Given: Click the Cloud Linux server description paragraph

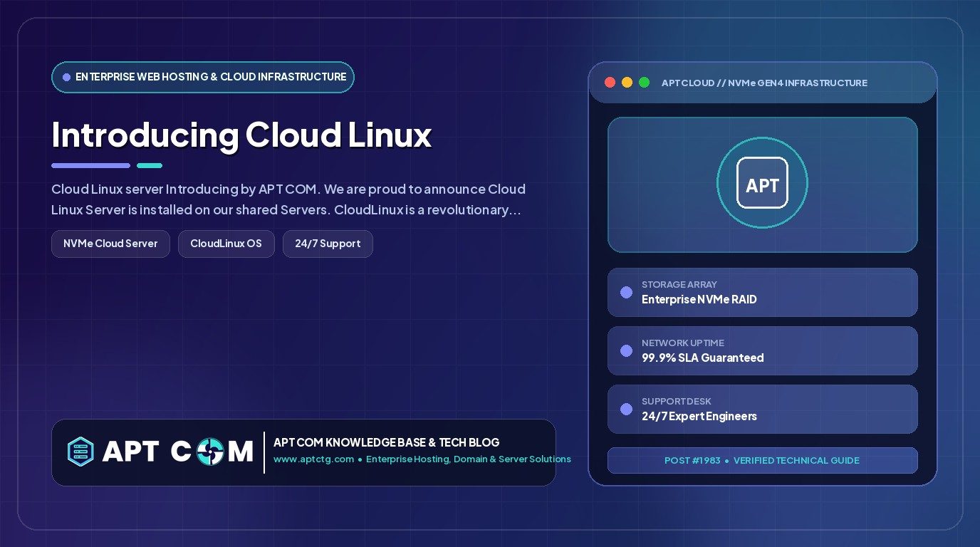Looking at the screenshot, I should (288, 200).
